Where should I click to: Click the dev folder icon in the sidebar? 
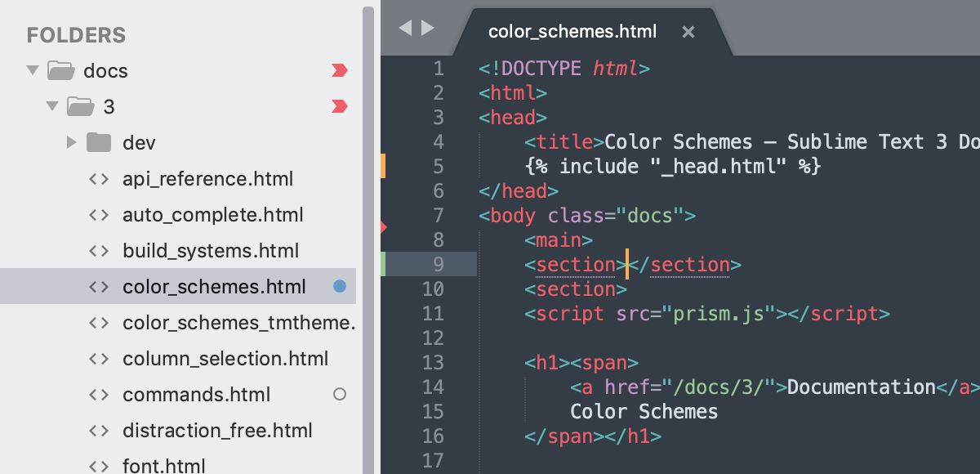pos(98,142)
